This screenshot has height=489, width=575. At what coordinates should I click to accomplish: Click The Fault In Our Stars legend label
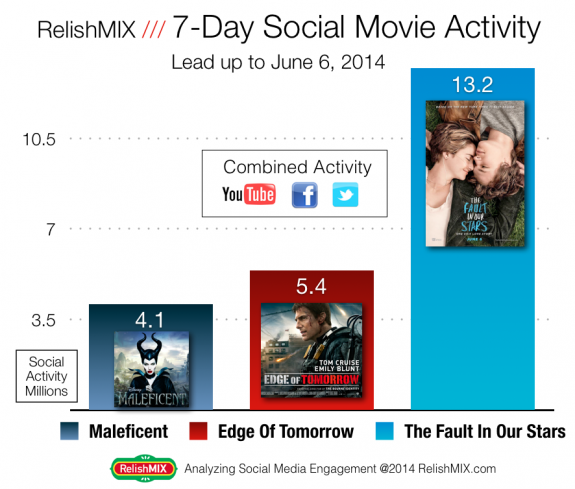pos(485,431)
